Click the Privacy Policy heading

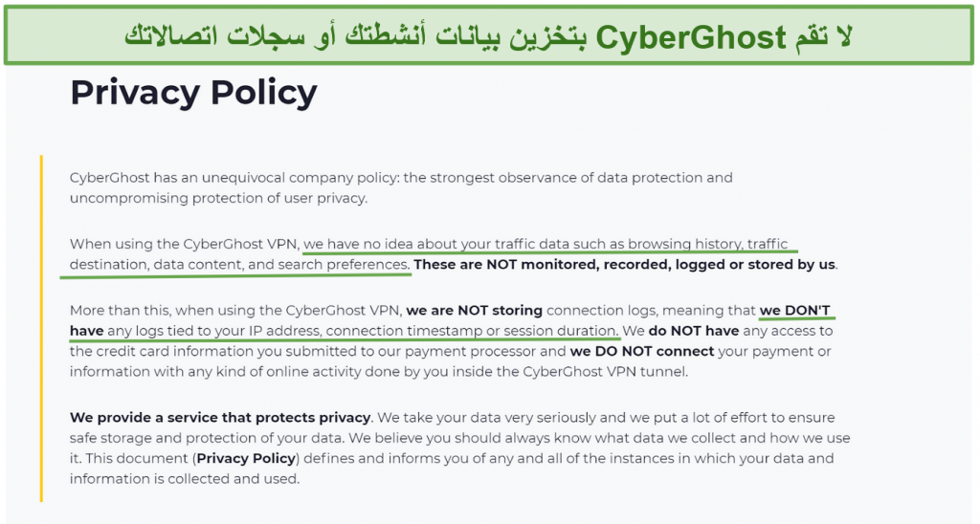[193, 94]
